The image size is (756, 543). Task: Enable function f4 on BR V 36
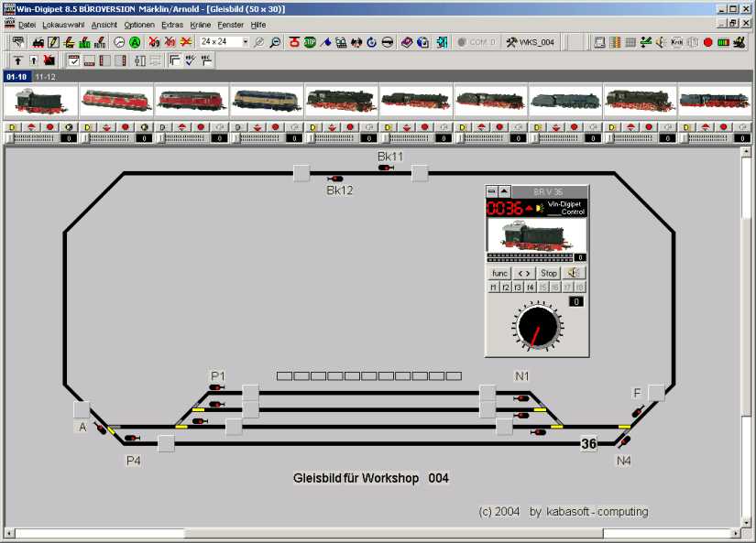point(530,286)
